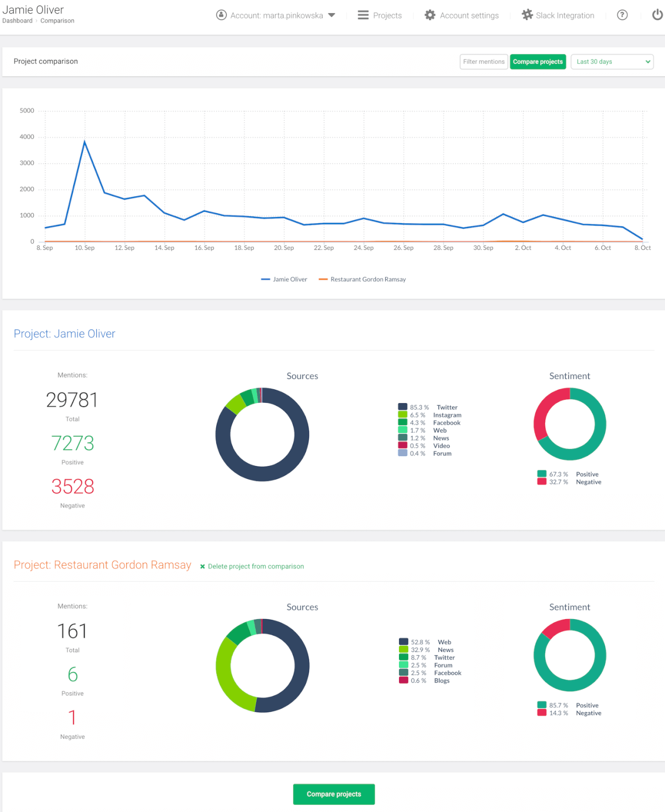Click Facebook 2.5 % legend swatch
The image size is (665, 812).
(x=404, y=672)
